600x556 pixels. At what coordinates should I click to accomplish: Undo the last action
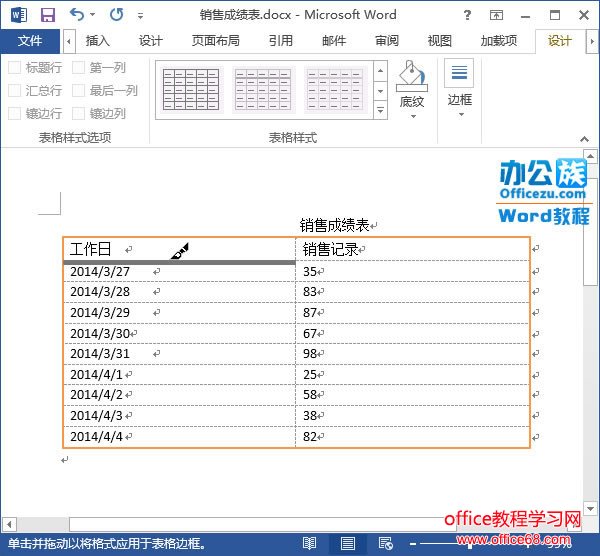tap(77, 15)
